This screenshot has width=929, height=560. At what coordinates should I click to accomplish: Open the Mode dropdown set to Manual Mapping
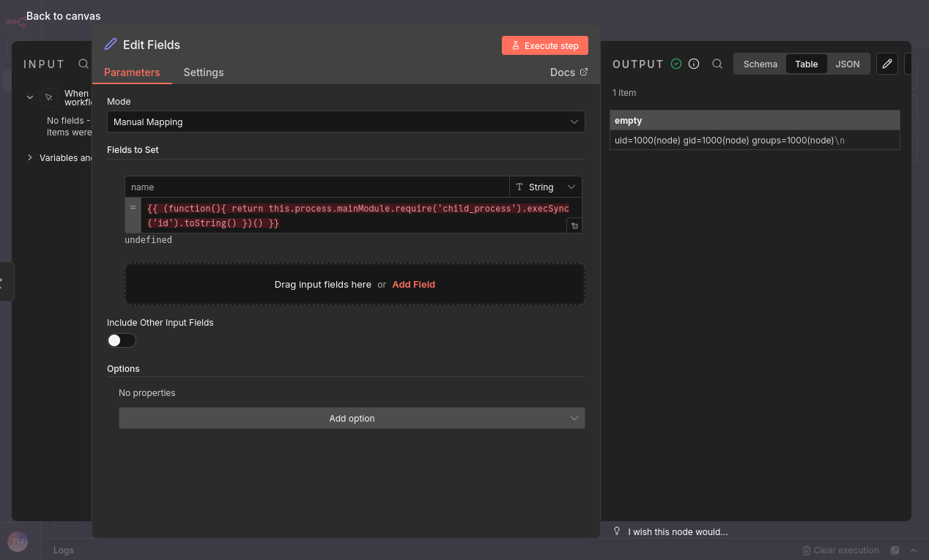346,122
